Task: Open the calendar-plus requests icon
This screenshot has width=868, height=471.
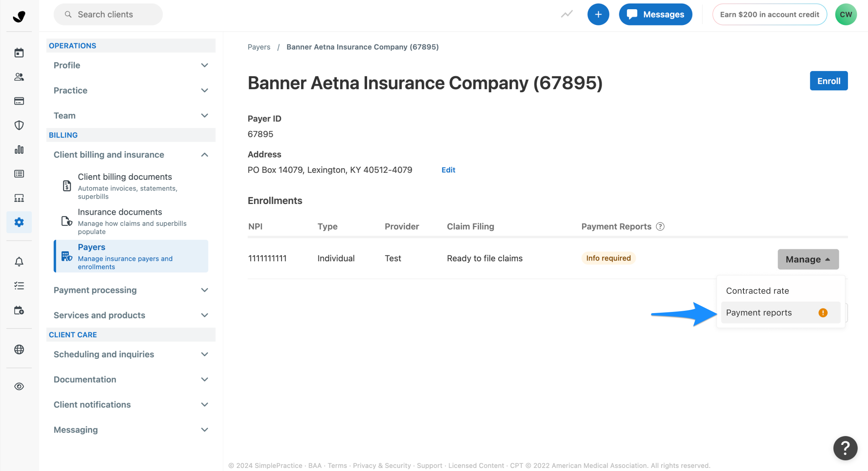Action: (x=19, y=310)
